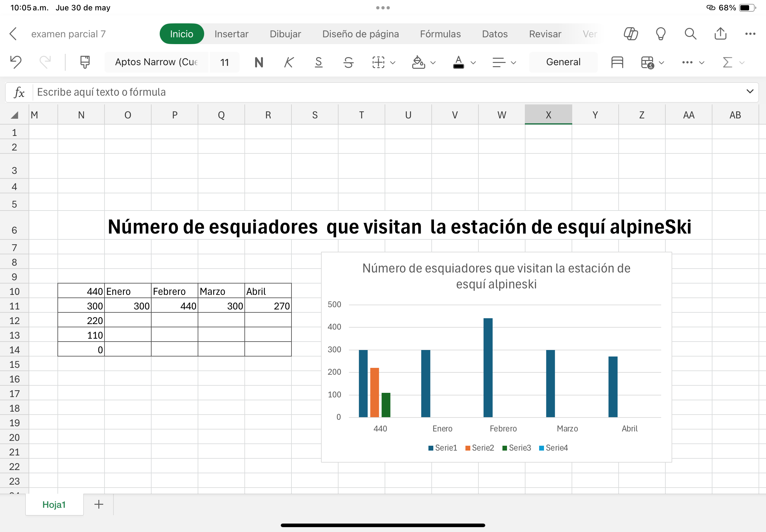Open the Fórmulas ribbon tab
766x532 pixels.
click(x=440, y=34)
